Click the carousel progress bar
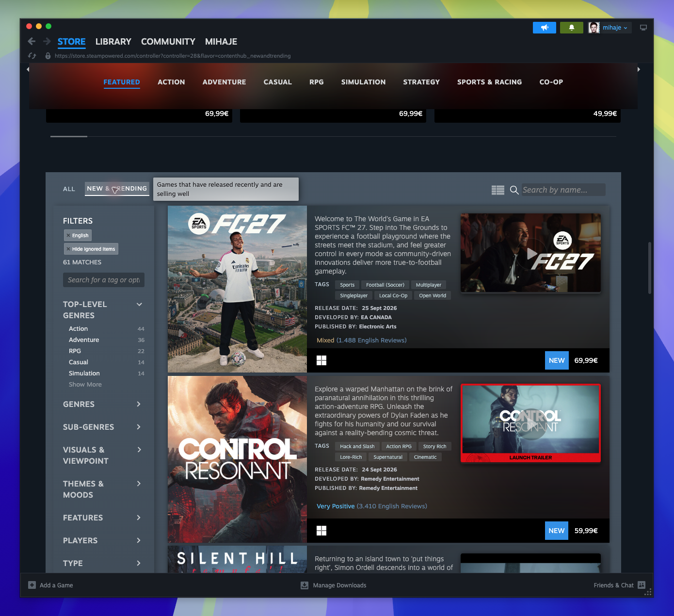674x616 pixels. click(333, 137)
